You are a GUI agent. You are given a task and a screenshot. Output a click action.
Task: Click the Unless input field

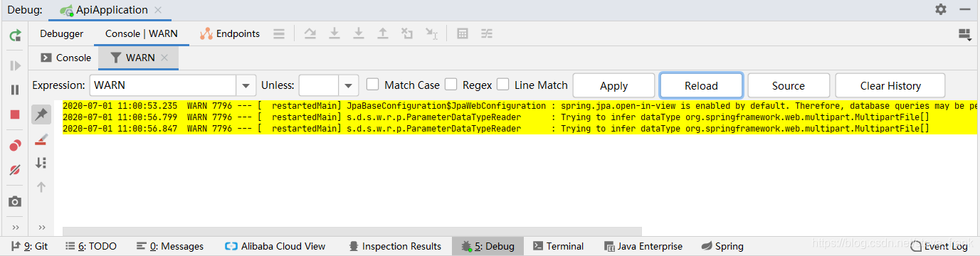[319, 85]
